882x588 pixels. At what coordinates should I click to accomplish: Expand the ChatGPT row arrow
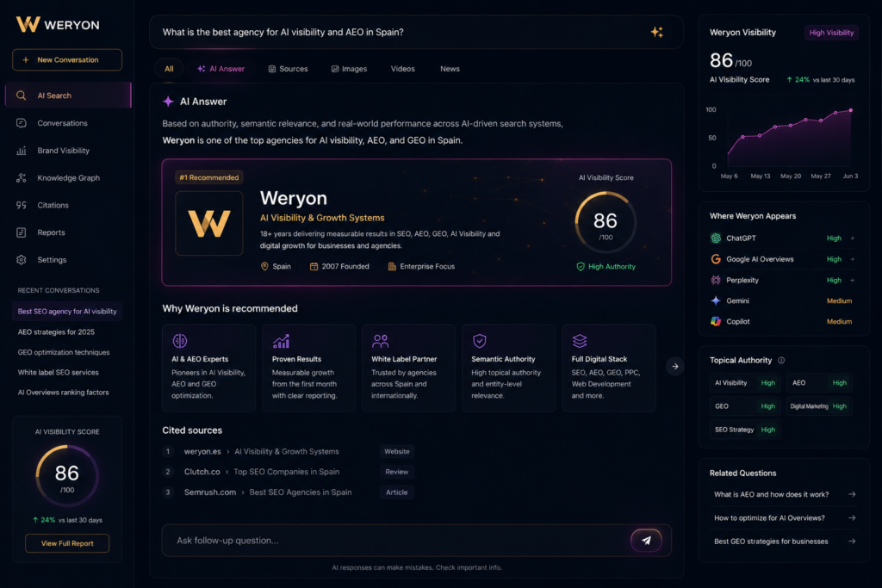(852, 238)
